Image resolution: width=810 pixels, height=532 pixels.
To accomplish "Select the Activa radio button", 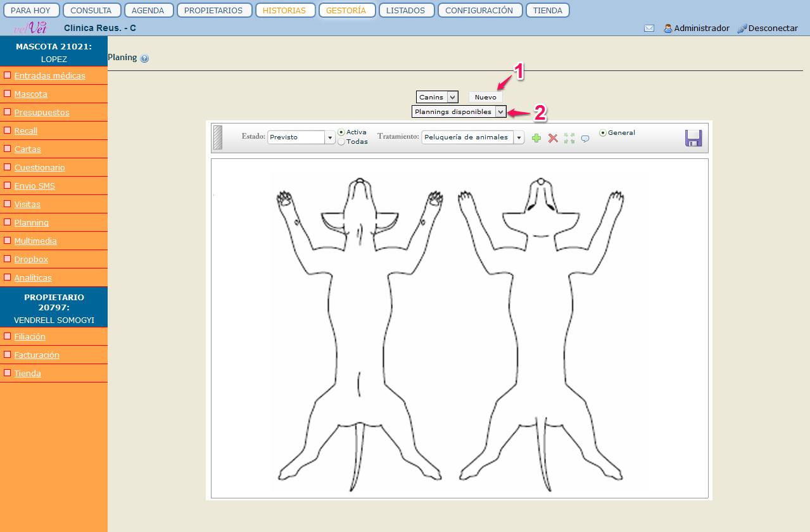I will click(341, 132).
